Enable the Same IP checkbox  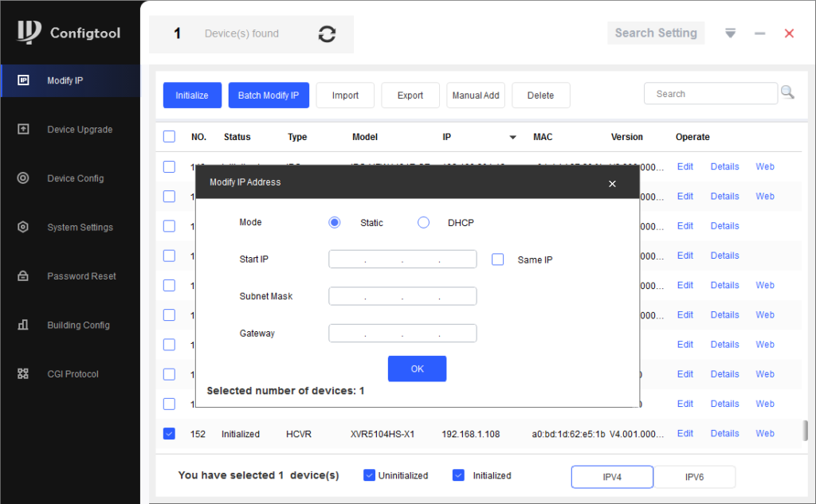click(498, 260)
